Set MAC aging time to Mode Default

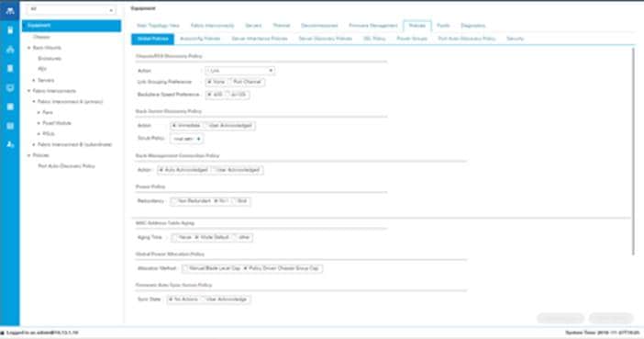pyautogui.click(x=197, y=237)
